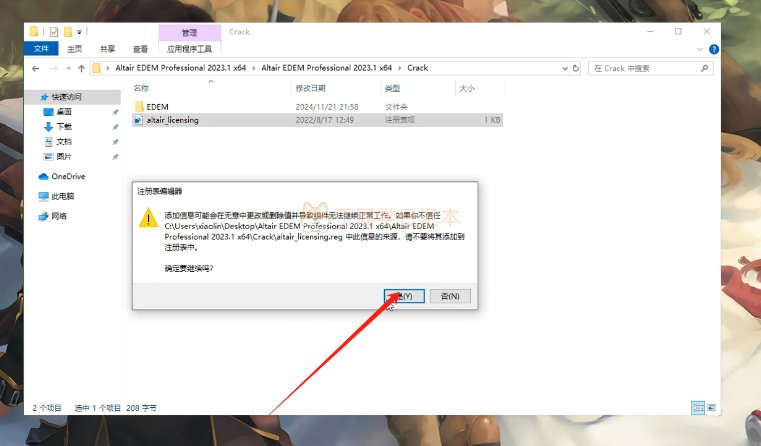Select the altair_licensing file name
761x446 pixels.
tap(172, 120)
